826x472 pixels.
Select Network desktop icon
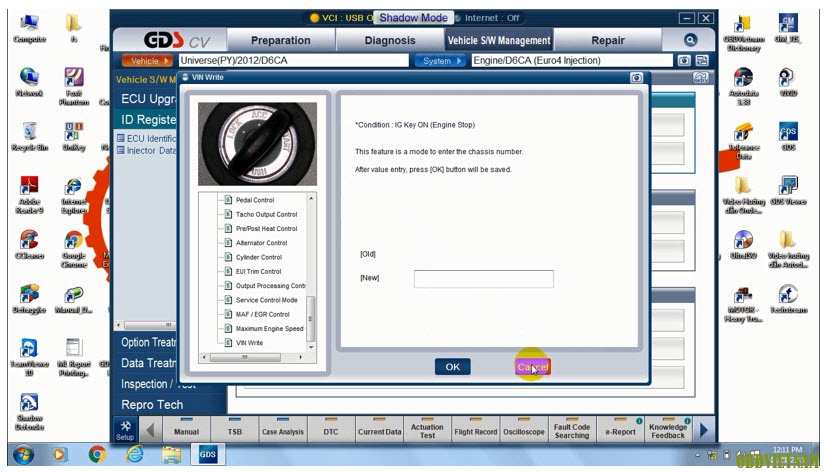[30, 82]
